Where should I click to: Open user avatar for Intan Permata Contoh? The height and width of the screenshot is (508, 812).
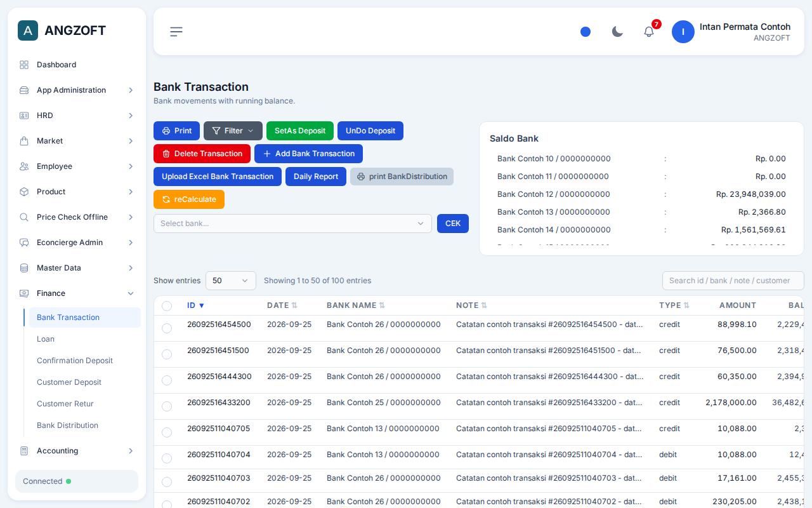pos(683,32)
